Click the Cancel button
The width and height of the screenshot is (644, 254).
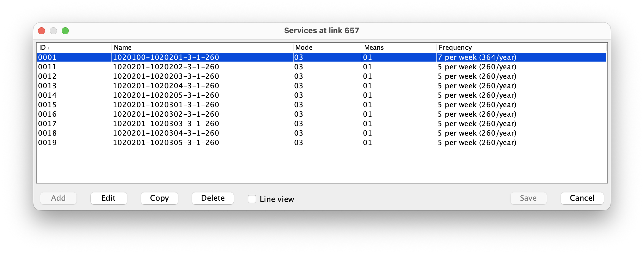pyautogui.click(x=582, y=198)
